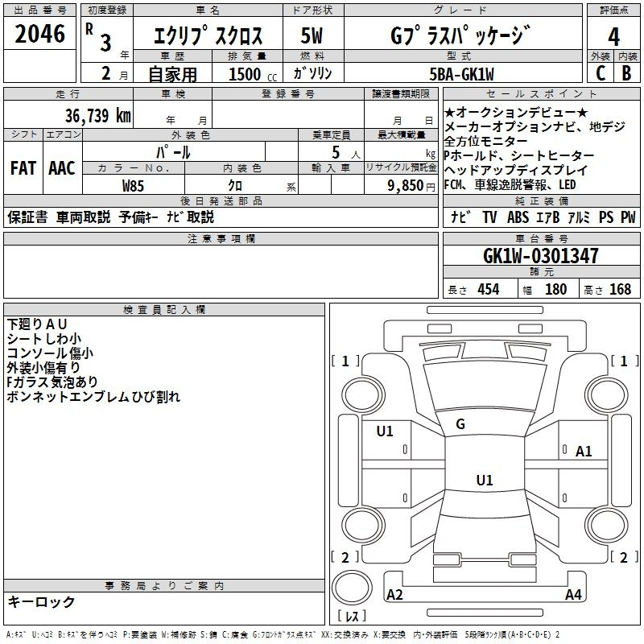
Task: Click 保証書 in later-shipped parts
Action: click(x=27, y=217)
